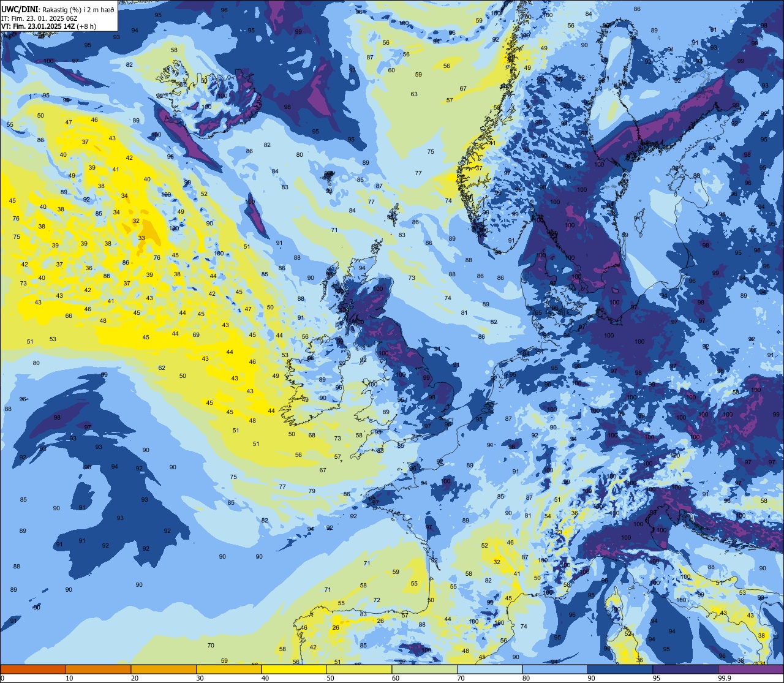Click the '50' label on the bottom legend bar
The width and height of the screenshot is (784, 683).
(330, 678)
